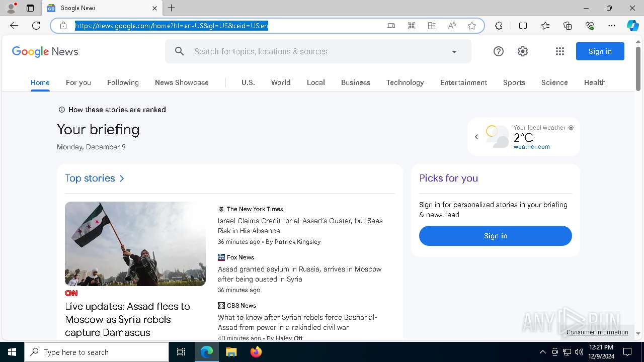Use precise location weather icon
This screenshot has width=644, height=362.
(x=571, y=128)
